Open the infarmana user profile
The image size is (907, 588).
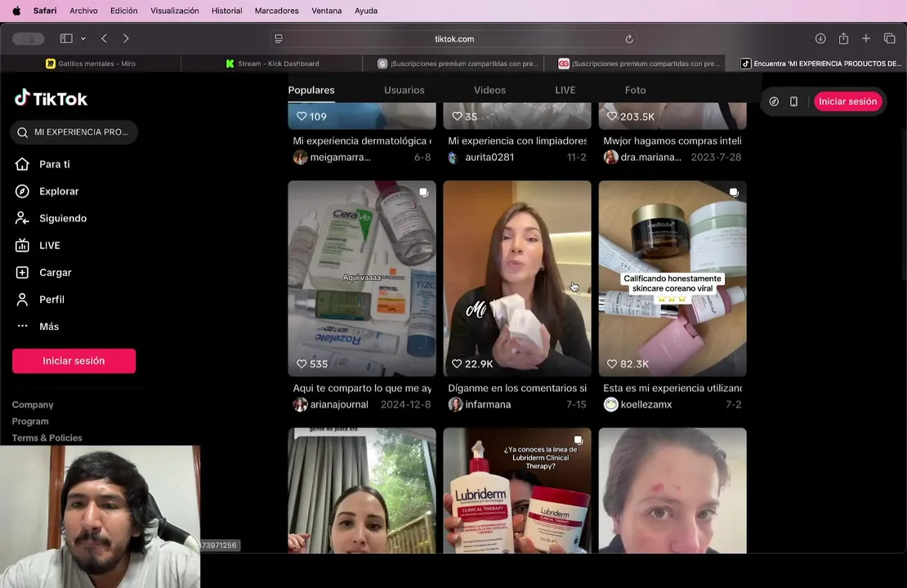point(488,404)
